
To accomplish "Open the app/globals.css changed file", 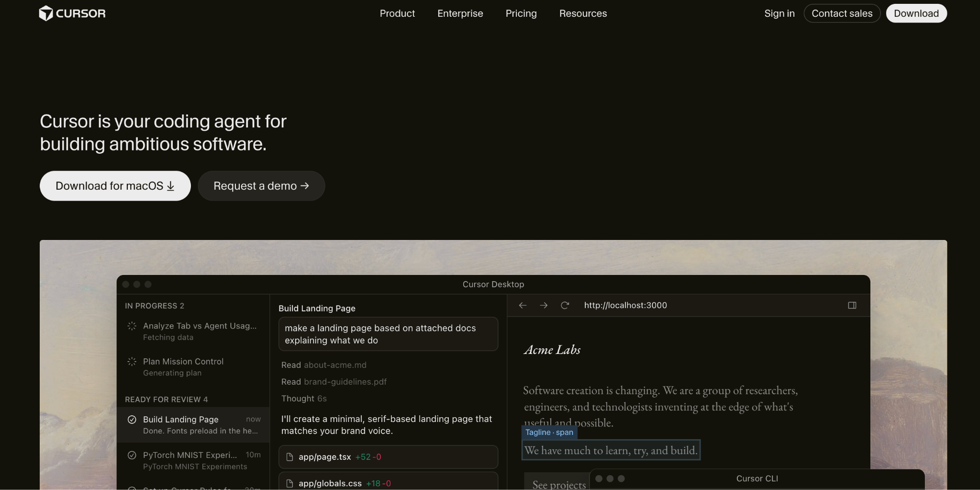I will [388, 481].
